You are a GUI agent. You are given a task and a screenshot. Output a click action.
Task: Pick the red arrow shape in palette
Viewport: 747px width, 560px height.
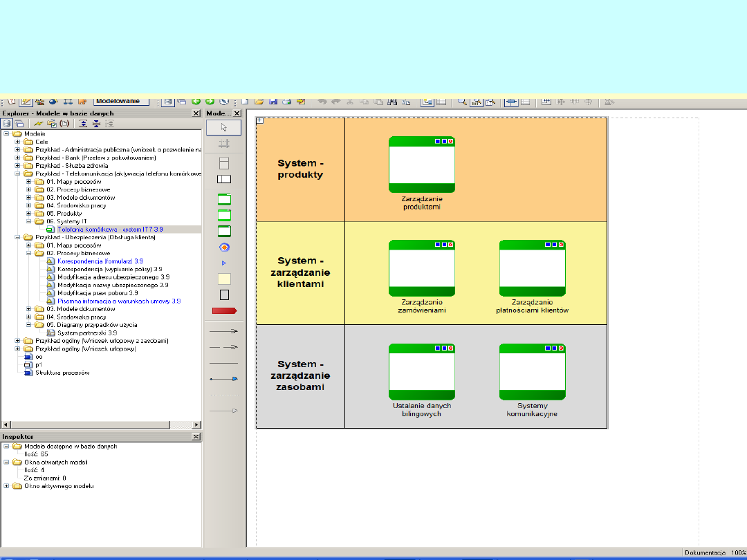[x=224, y=311]
